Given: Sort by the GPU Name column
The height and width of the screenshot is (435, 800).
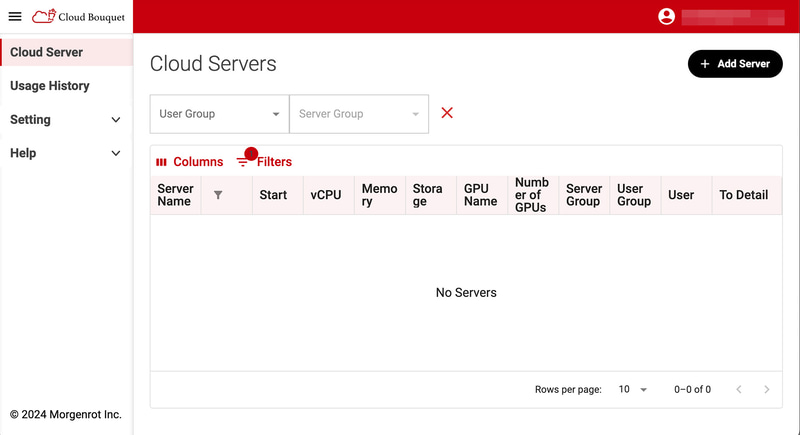Looking at the screenshot, I should [480, 195].
